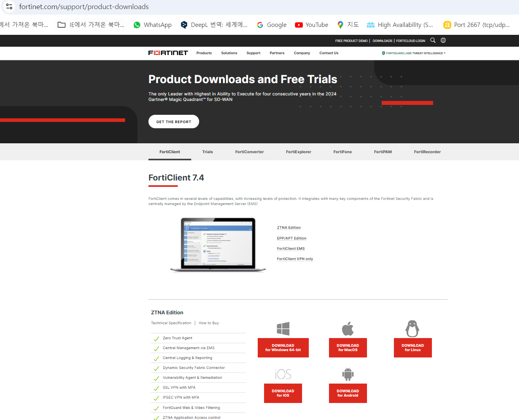Click the Fortinet logo in the header
Image resolution: width=519 pixels, height=420 pixels.
(x=168, y=53)
